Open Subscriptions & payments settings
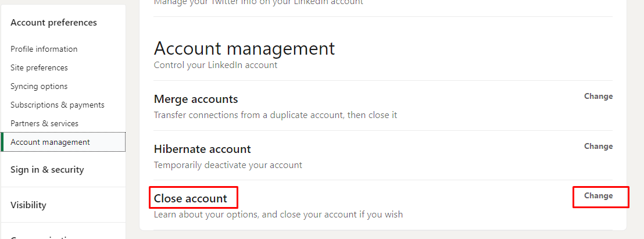The image size is (644, 239). [x=58, y=105]
